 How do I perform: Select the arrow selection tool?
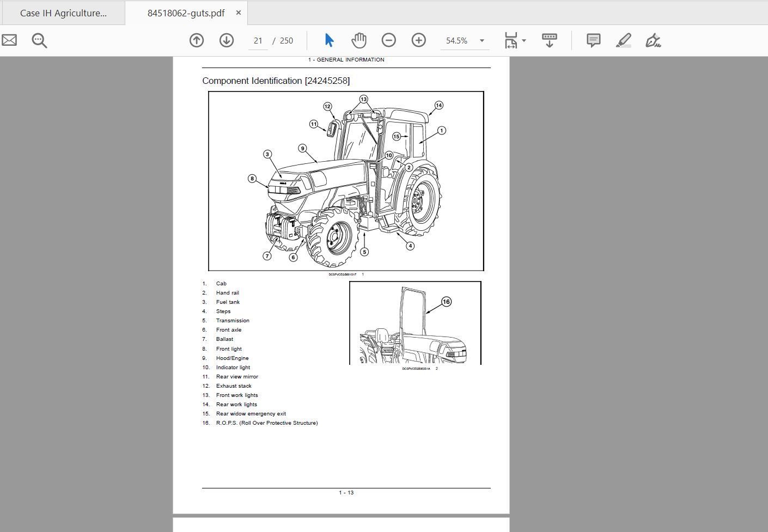[329, 40]
